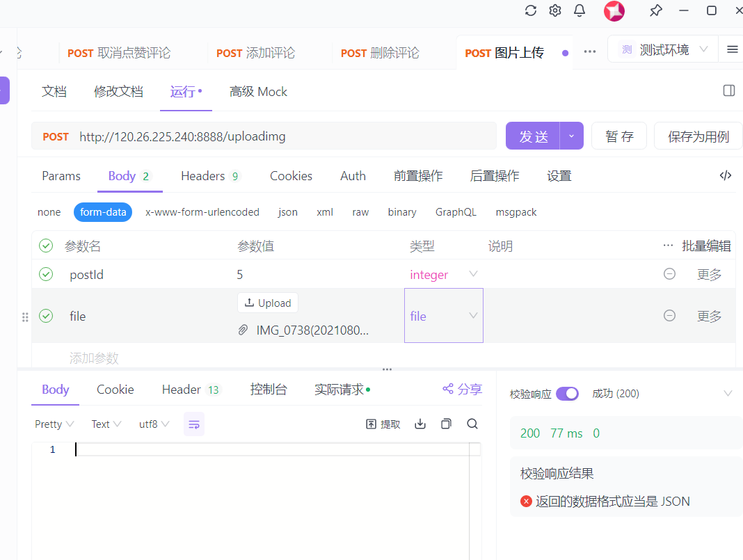Toggle the side panel layout icon
743x560 pixels.
(728, 91)
